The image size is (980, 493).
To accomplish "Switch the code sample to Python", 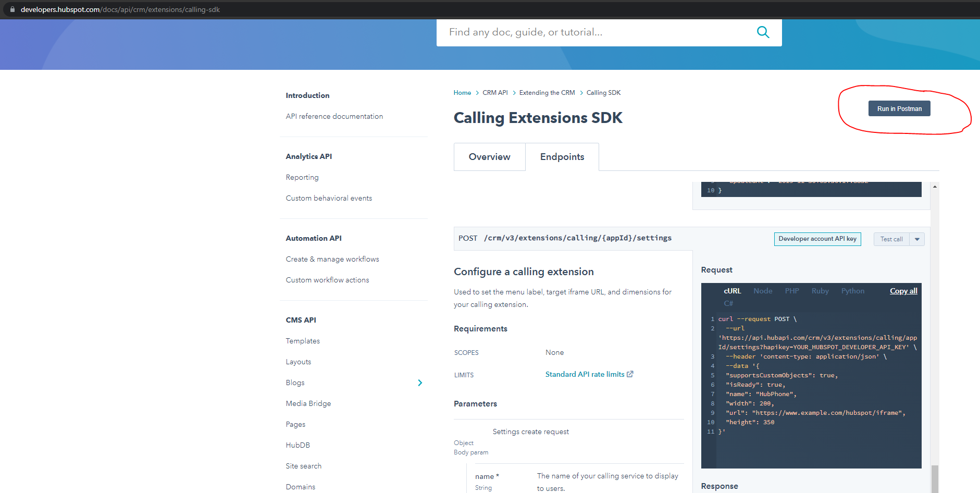I will [852, 291].
